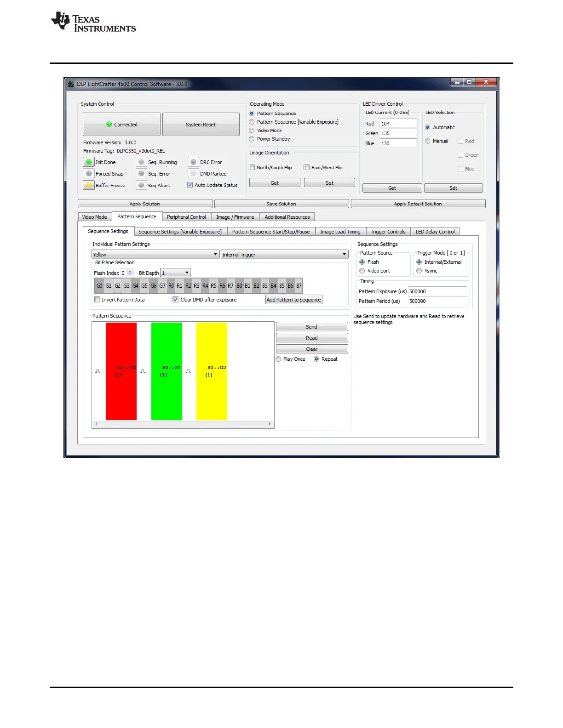Open the Image / Firmware tab
Screen dimensions: 563x728
click(235, 217)
